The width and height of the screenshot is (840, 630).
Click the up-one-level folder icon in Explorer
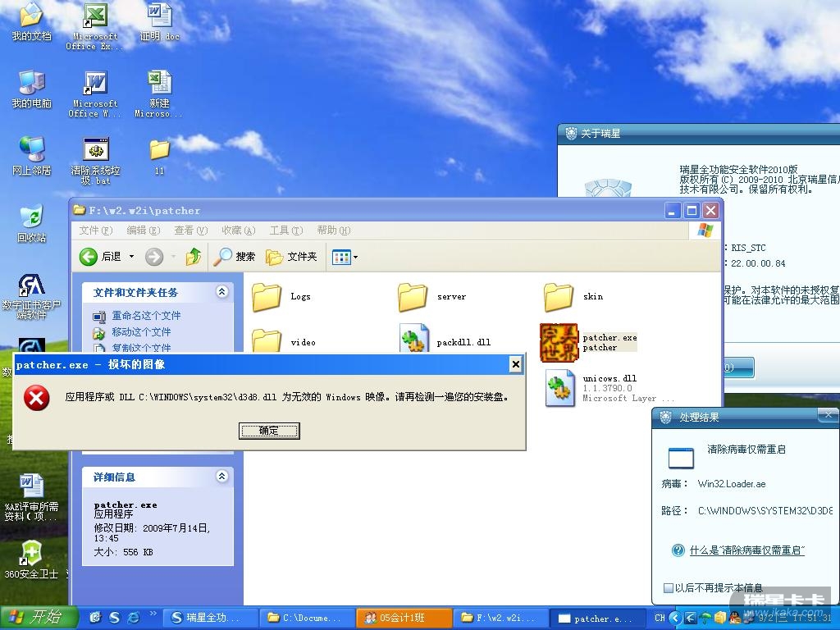pyautogui.click(x=194, y=257)
